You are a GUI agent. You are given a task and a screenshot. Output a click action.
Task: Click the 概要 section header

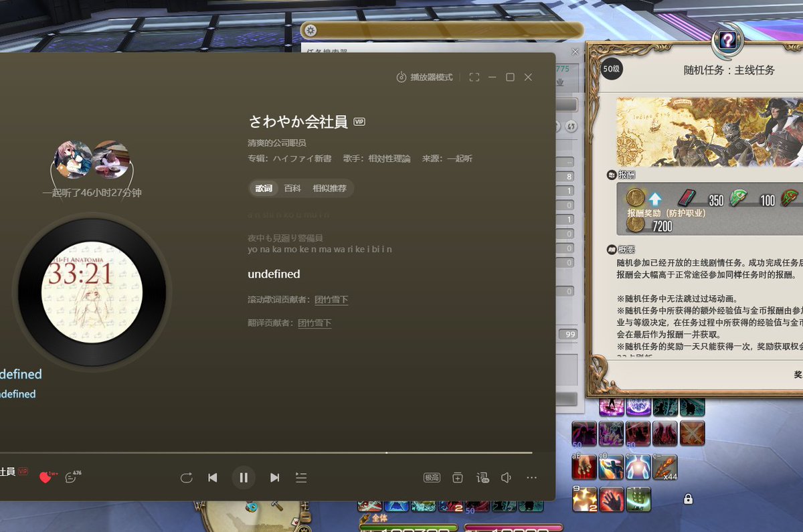[x=622, y=250]
